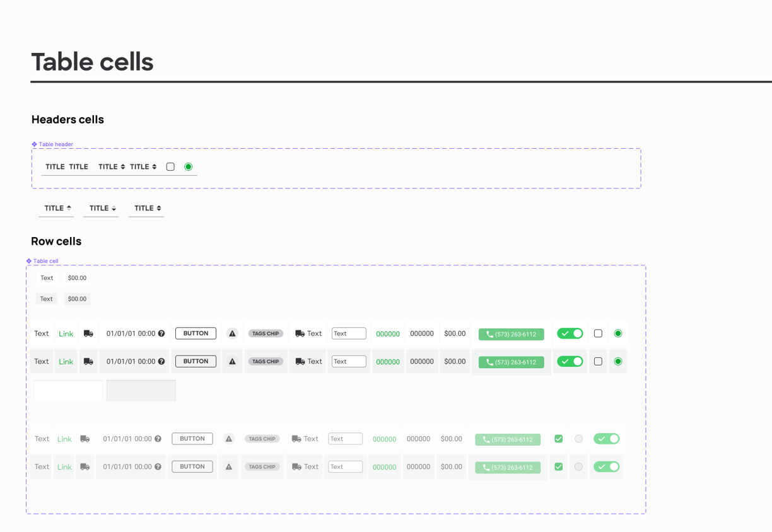The image size is (772, 532).
Task: Click the truck icon beside 'Text' in the dimmed white row
Action: pos(296,439)
